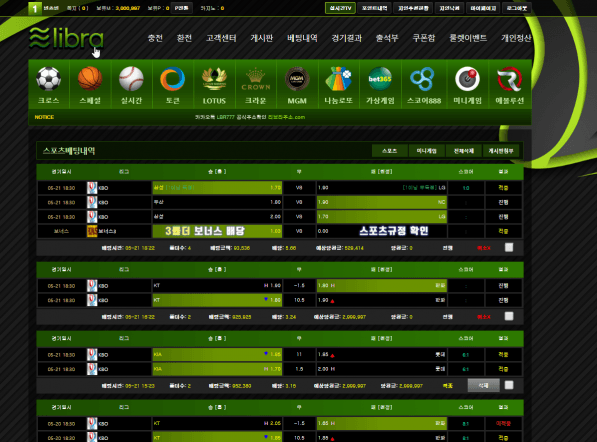The width and height of the screenshot is (597, 442).
Task: Switch to the 미니게임 history tab
Action: click(426, 151)
